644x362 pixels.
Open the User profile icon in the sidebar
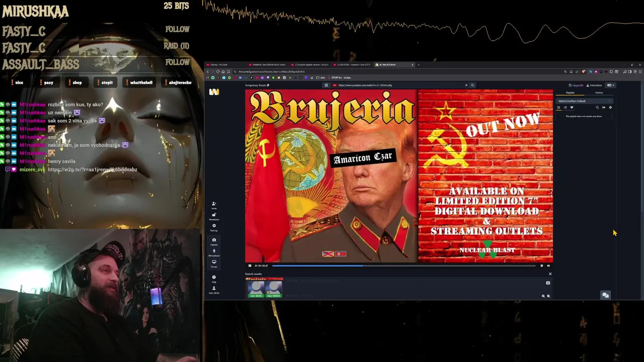pos(214,289)
